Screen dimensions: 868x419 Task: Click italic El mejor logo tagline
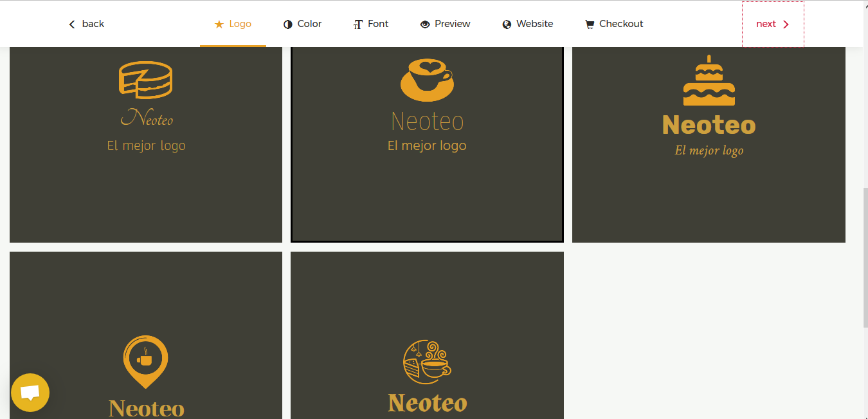coord(709,151)
